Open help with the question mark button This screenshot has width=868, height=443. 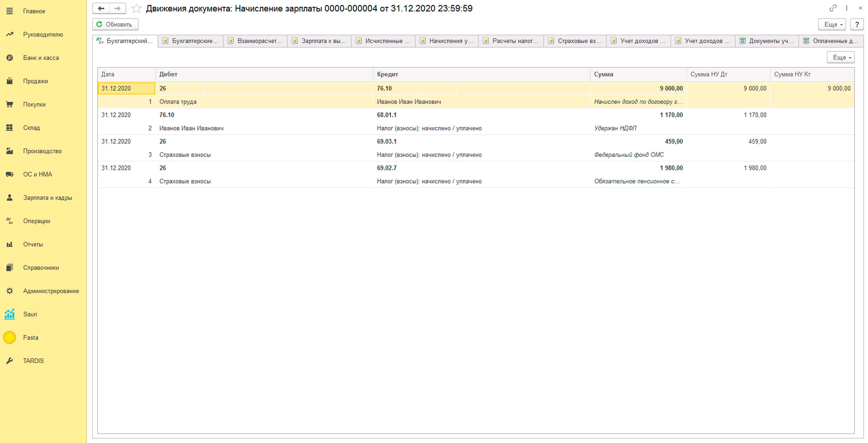tap(857, 24)
